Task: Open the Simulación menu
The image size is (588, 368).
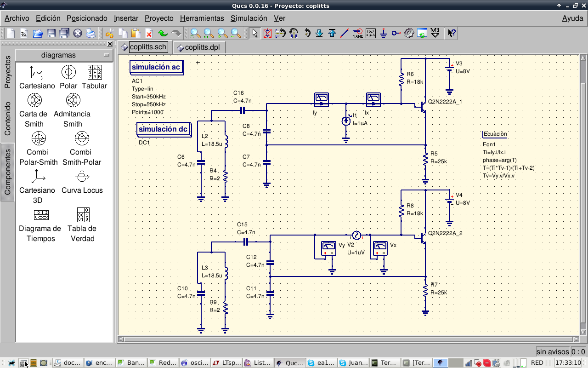Action: (249, 18)
